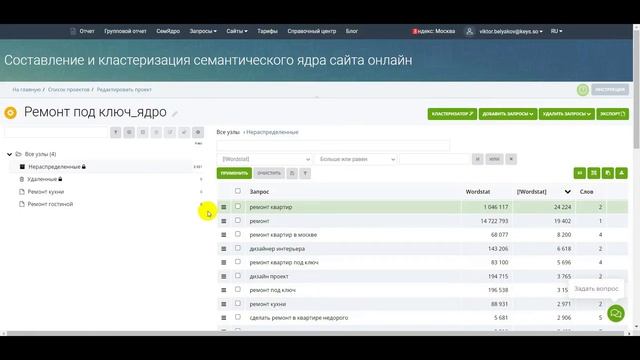The width and height of the screenshot is (640, 360).
Task: Open the Запросы navbar dropdown
Action: (203, 31)
